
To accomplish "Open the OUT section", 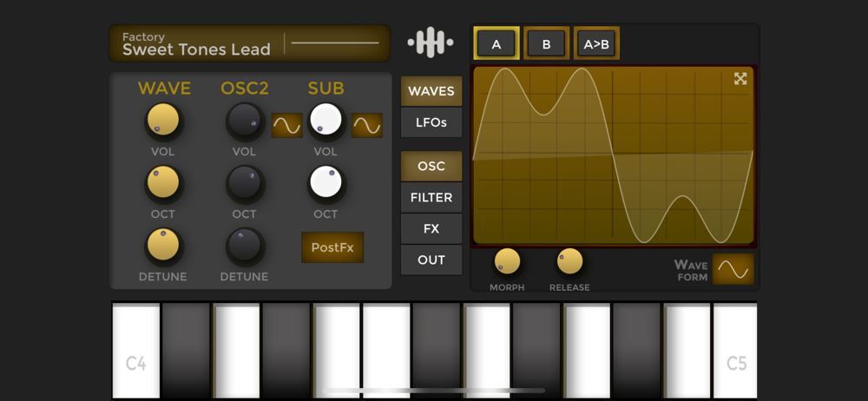I will (x=431, y=260).
